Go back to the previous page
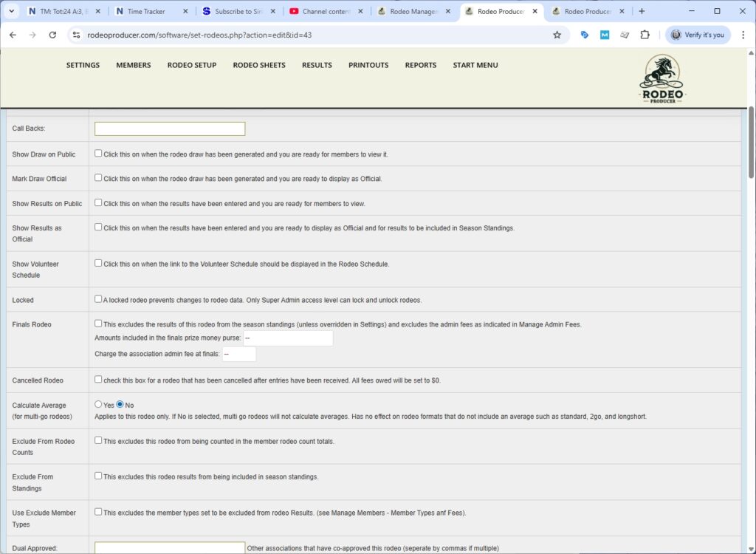Screen dimensions: 756x554 point(13,35)
